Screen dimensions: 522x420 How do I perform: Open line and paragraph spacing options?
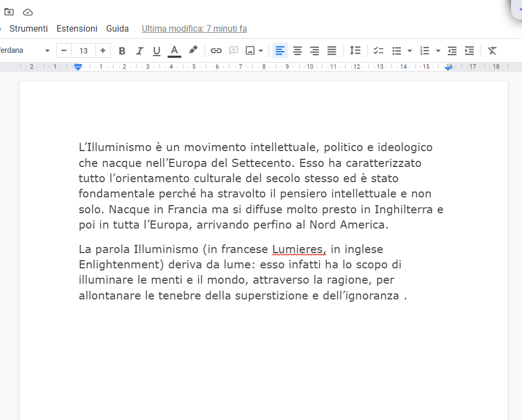(x=355, y=51)
